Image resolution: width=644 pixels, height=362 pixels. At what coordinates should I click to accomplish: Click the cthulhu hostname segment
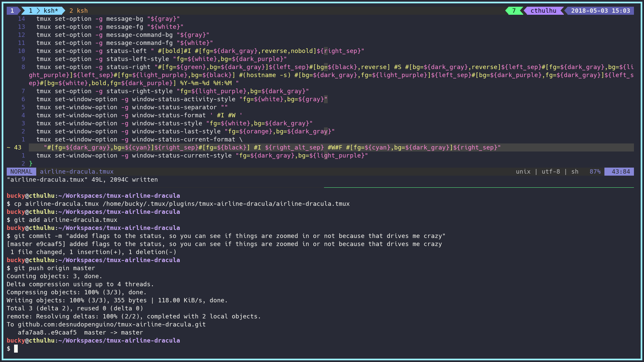[543, 11]
